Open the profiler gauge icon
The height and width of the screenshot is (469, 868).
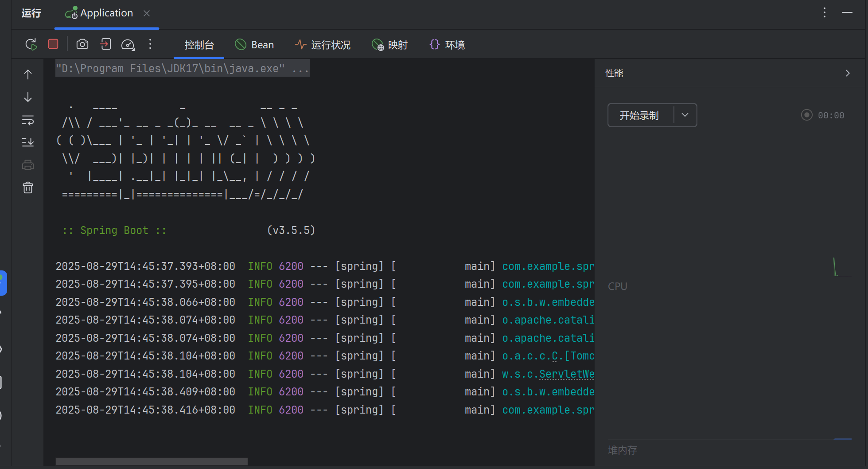click(128, 44)
